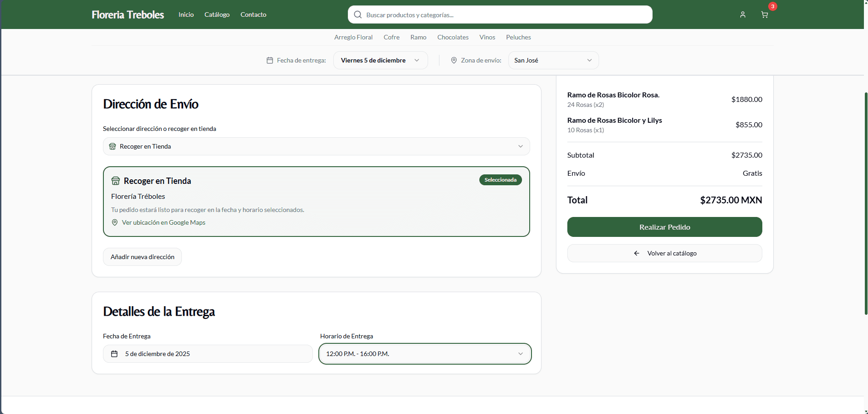Select the Chocolates category

[x=453, y=37]
